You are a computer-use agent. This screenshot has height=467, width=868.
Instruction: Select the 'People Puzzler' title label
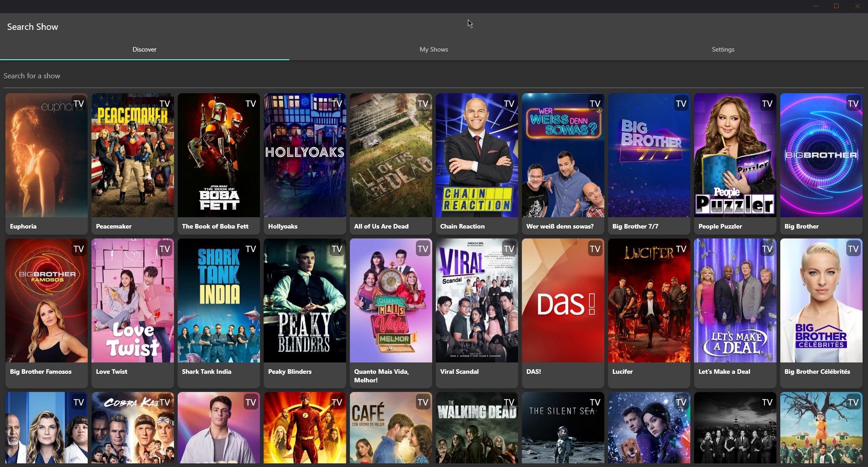click(x=720, y=226)
